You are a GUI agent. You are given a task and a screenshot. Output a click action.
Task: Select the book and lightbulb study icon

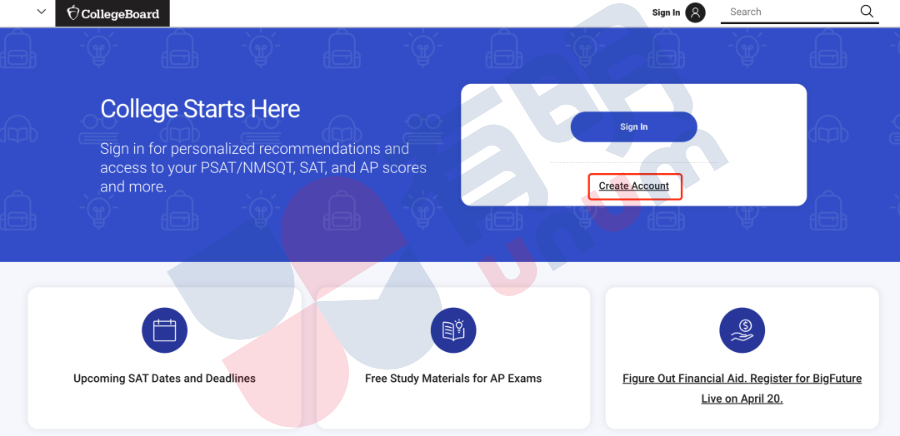coord(453,330)
